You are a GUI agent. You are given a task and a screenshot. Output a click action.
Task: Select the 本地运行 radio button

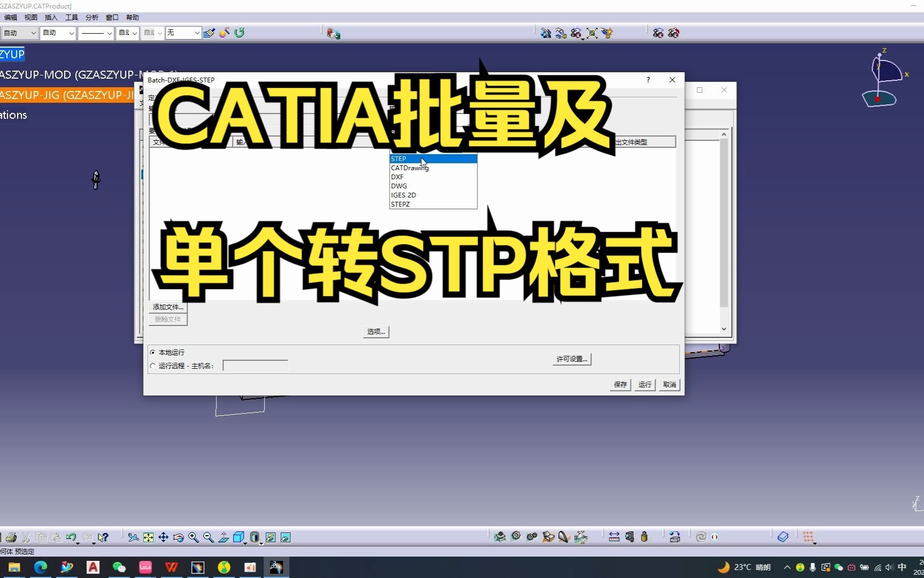tap(153, 352)
